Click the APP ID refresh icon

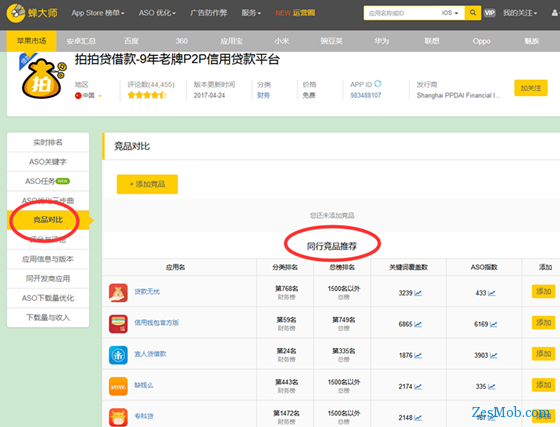pos(378,84)
